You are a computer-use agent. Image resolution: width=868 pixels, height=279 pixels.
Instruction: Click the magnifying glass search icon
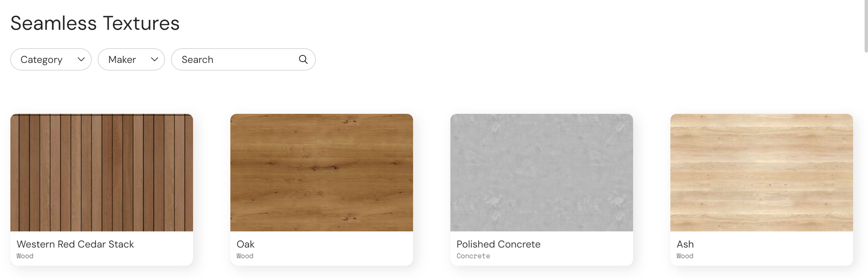coord(303,60)
